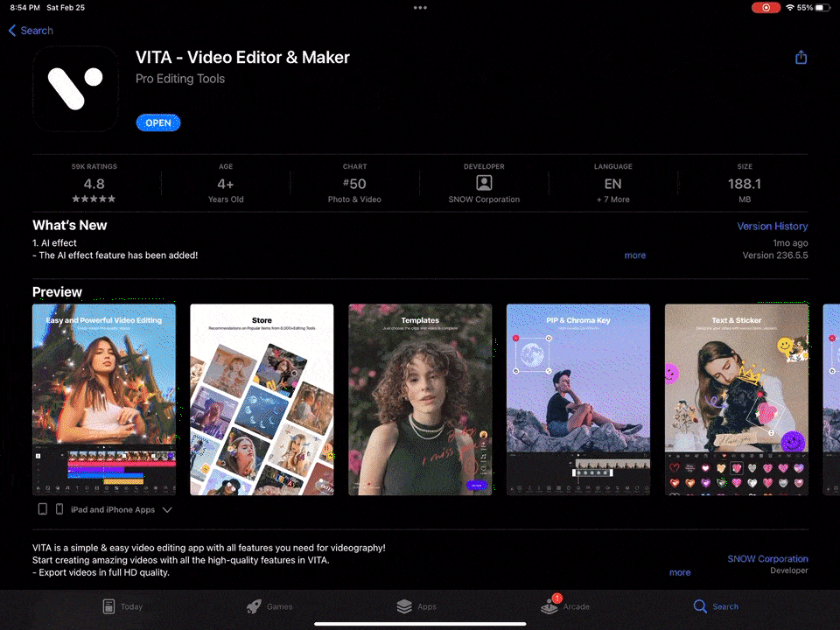Switch to the Games tab
The height and width of the screenshot is (630, 840).
click(269, 606)
